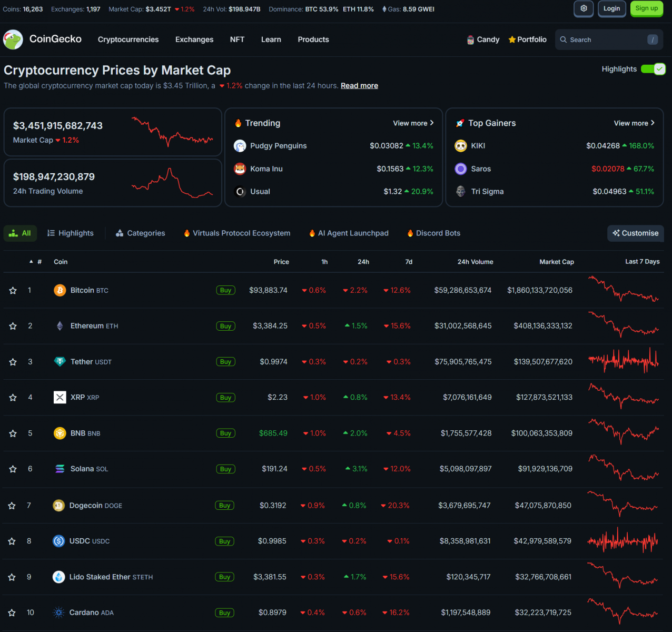The image size is (672, 632).
Task: Open settings via the gear icon
Action: pyautogui.click(x=584, y=8)
